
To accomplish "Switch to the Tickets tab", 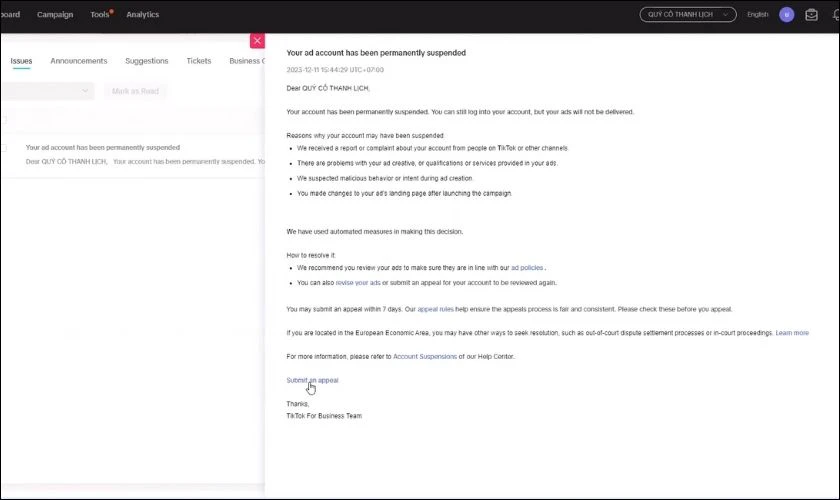I will 199,61.
